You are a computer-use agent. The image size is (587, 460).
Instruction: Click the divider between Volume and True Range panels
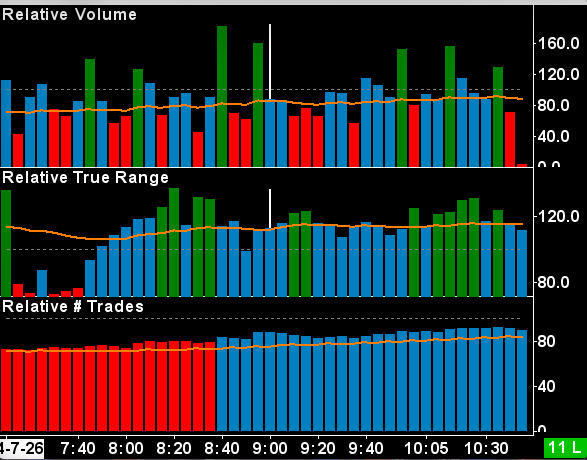pyautogui.click(x=267, y=168)
